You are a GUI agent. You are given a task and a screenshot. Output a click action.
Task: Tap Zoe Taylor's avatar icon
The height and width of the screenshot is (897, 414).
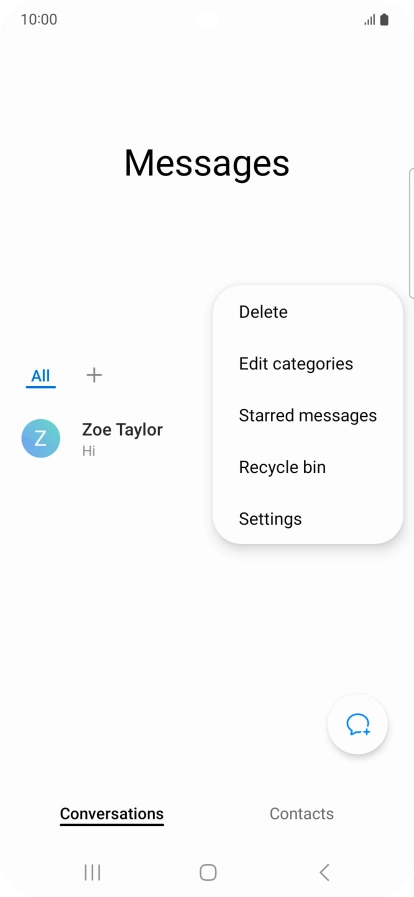click(x=41, y=438)
